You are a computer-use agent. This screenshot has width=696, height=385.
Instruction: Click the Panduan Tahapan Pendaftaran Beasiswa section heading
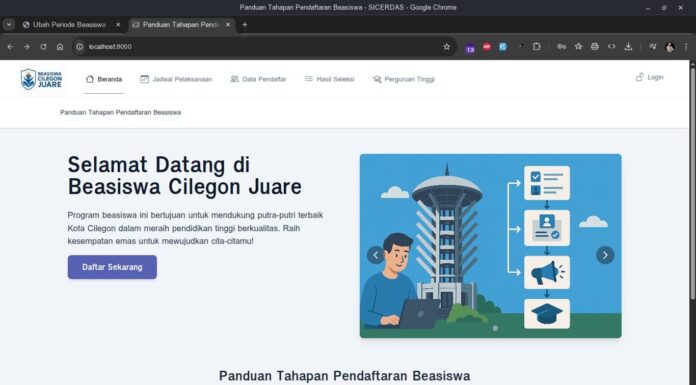(344, 376)
